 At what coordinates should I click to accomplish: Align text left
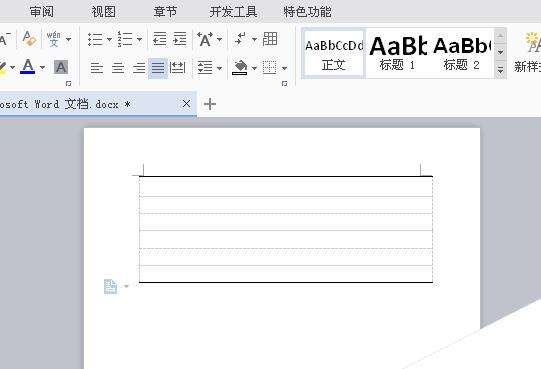97,68
